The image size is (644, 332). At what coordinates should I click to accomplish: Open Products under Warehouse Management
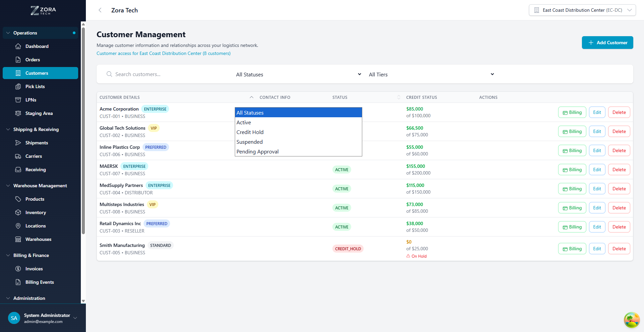pyautogui.click(x=35, y=199)
